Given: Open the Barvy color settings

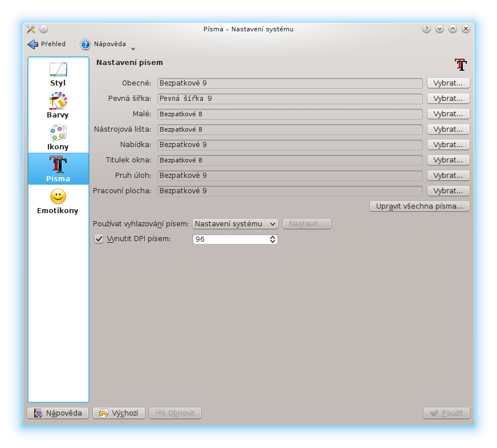Looking at the screenshot, I should coord(58,105).
